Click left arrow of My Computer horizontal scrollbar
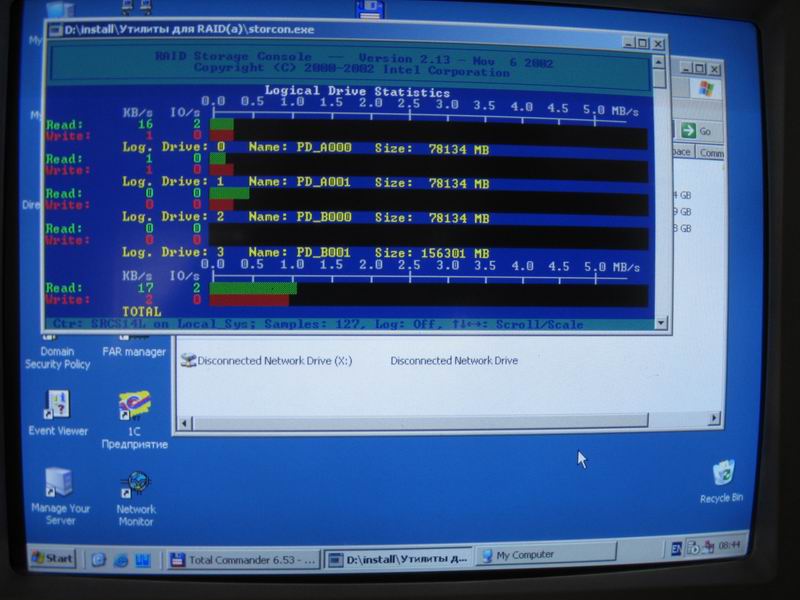This screenshot has height=600, width=800. click(185, 423)
